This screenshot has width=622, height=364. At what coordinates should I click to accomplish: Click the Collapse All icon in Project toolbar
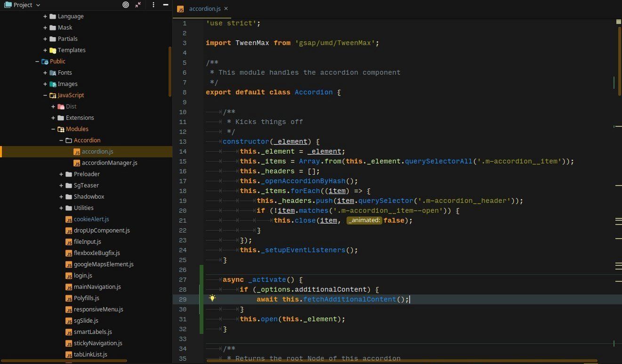(x=138, y=5)
